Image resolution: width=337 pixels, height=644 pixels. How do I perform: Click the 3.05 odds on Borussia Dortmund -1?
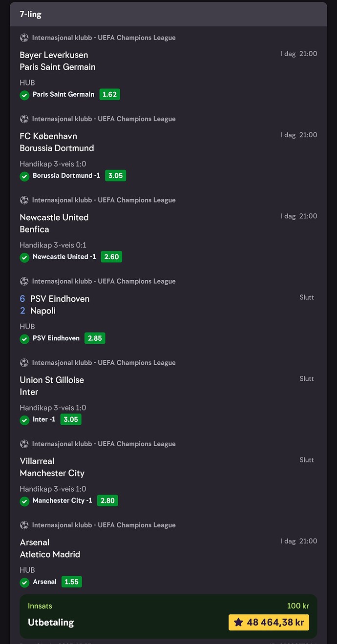pyautogui.click(x=115, y=175)
